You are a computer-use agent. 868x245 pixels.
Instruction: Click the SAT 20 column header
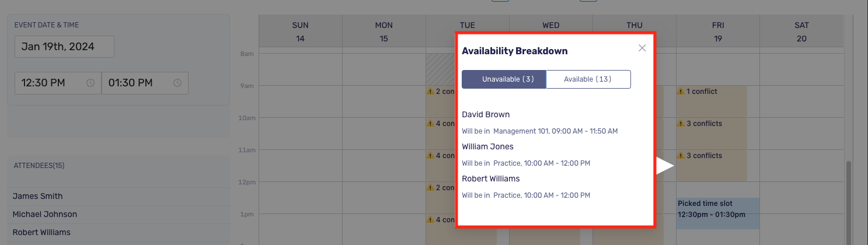click(801, 32)
